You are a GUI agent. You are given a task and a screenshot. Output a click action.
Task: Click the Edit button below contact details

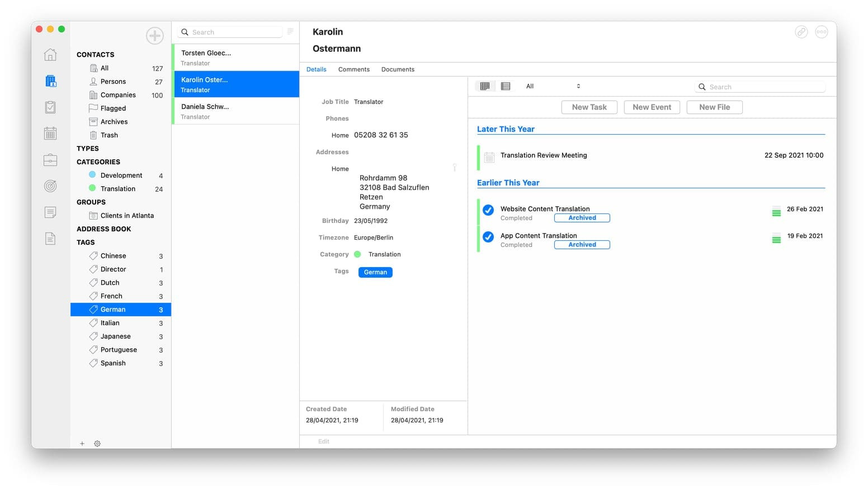click(324, 441)
